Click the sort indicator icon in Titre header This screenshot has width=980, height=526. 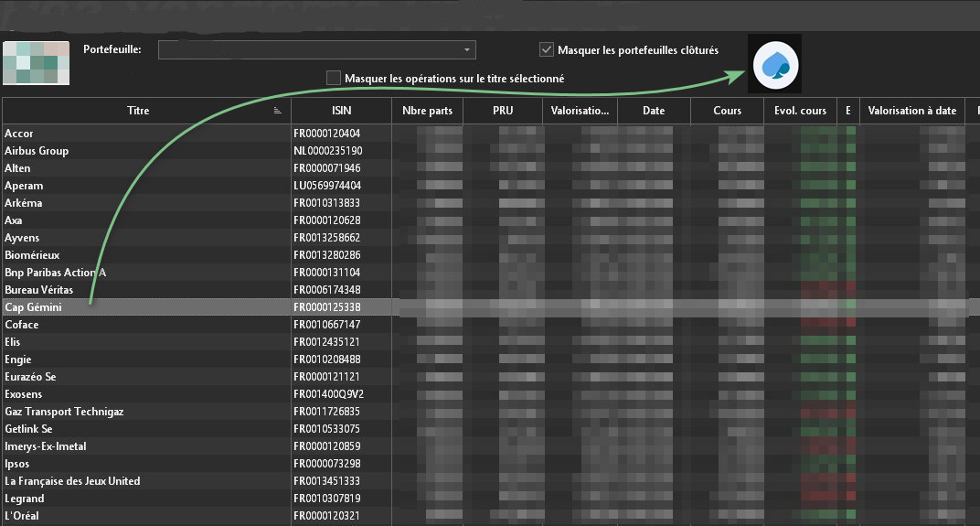(x=278, y=111)
